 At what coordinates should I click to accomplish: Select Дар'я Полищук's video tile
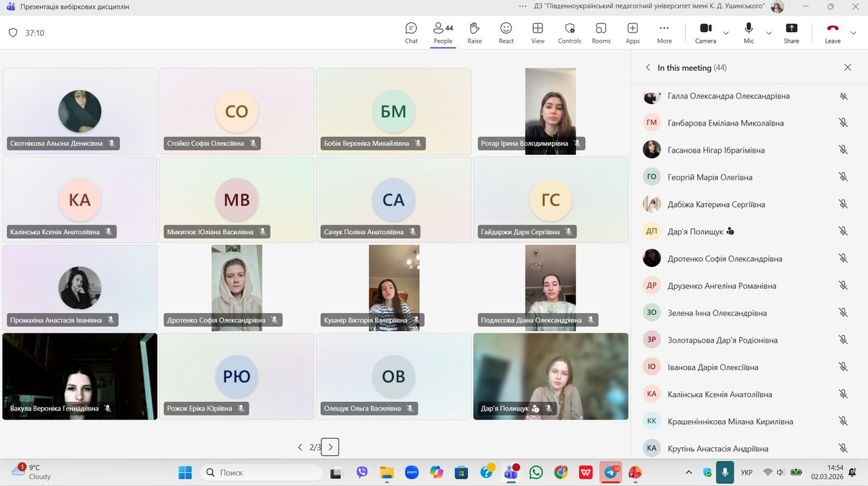(x=551, y=376)
